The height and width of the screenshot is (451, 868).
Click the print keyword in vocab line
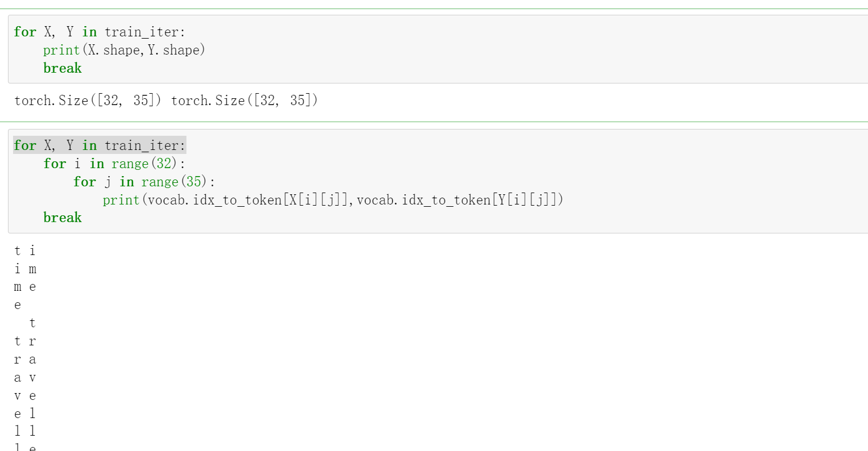click(x=121, y=200)
